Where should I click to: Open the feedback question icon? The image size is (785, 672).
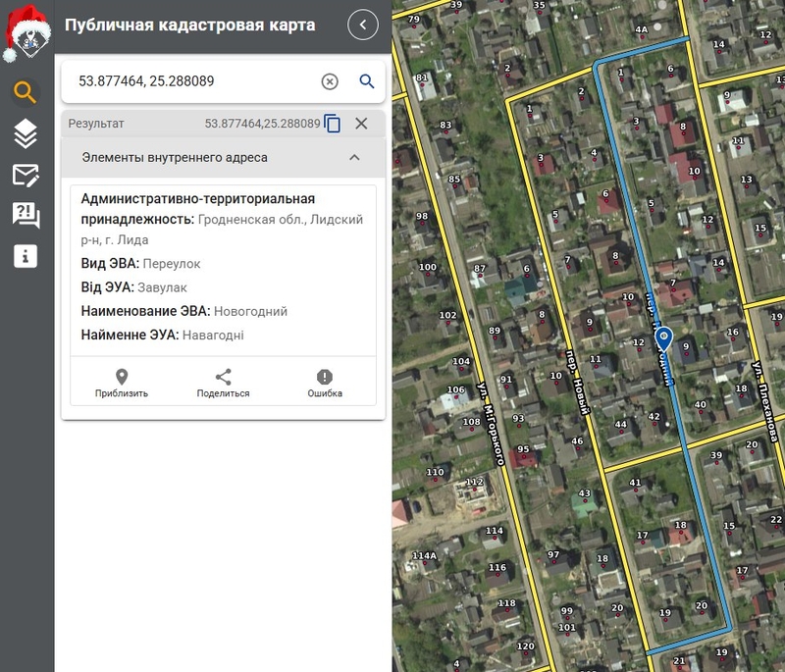(x=26, y=215)
